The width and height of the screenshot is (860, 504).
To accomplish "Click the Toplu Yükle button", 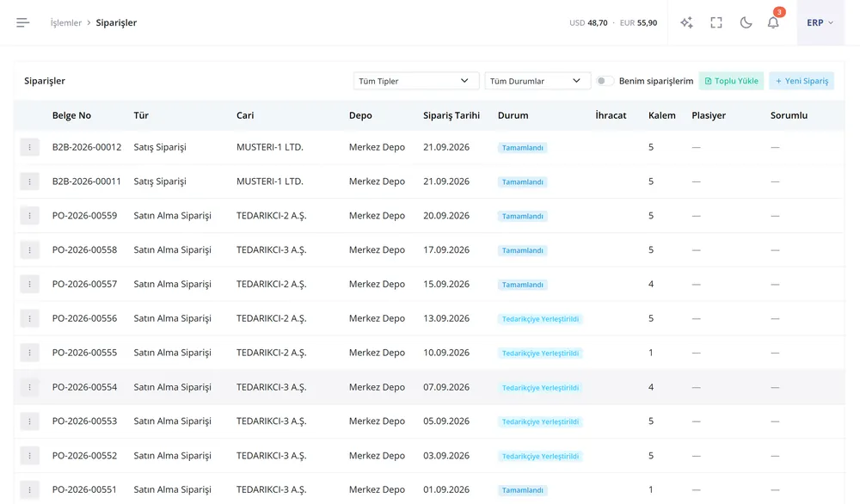I will 731,81.
